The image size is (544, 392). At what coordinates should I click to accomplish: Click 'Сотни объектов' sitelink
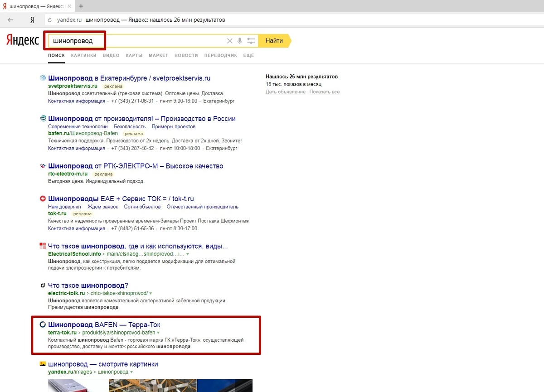click(142, 207)
